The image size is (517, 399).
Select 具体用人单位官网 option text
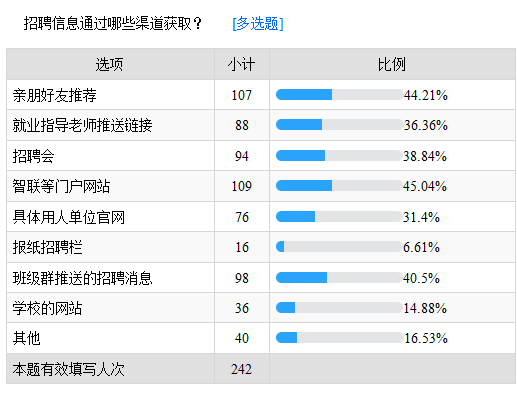point(69,217)
